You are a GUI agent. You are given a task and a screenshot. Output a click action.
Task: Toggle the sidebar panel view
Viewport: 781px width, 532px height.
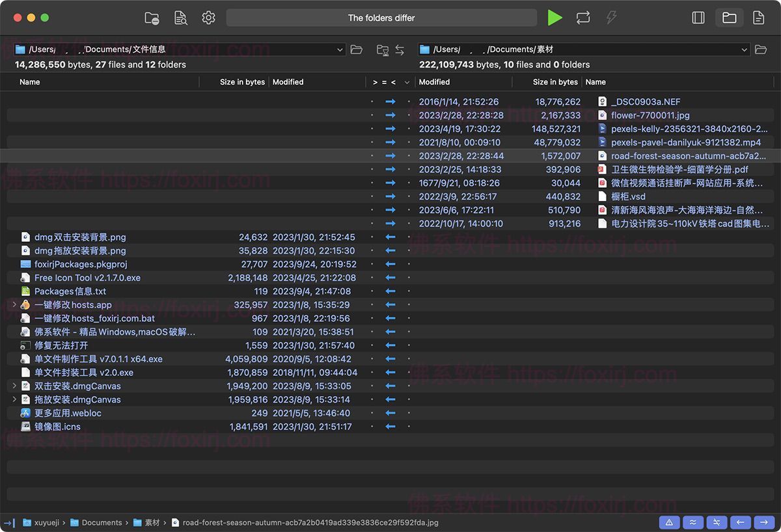[698, 18]
